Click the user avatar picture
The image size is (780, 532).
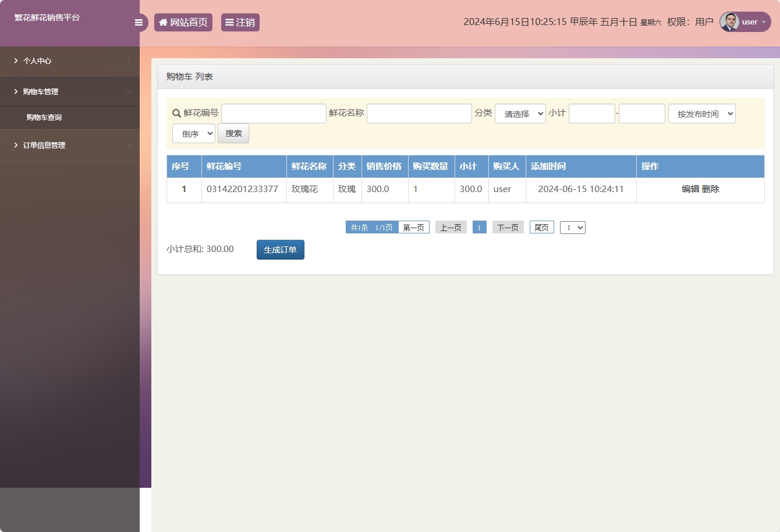coord(729,22)
